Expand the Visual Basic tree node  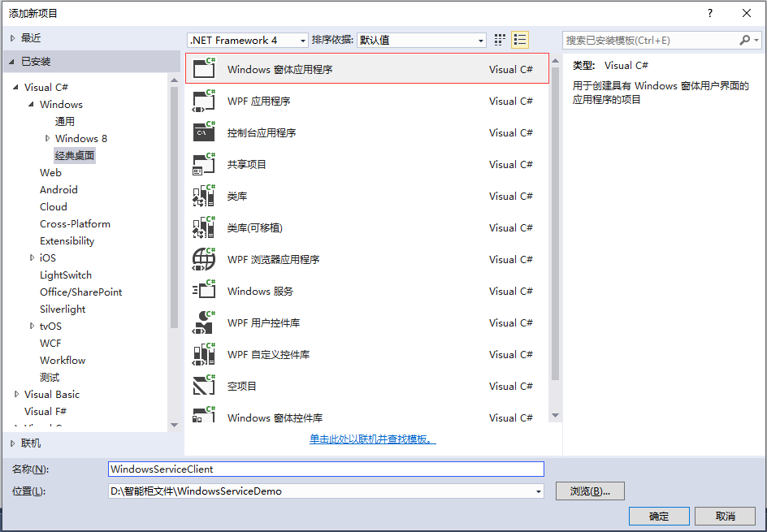tap(16, 394)
